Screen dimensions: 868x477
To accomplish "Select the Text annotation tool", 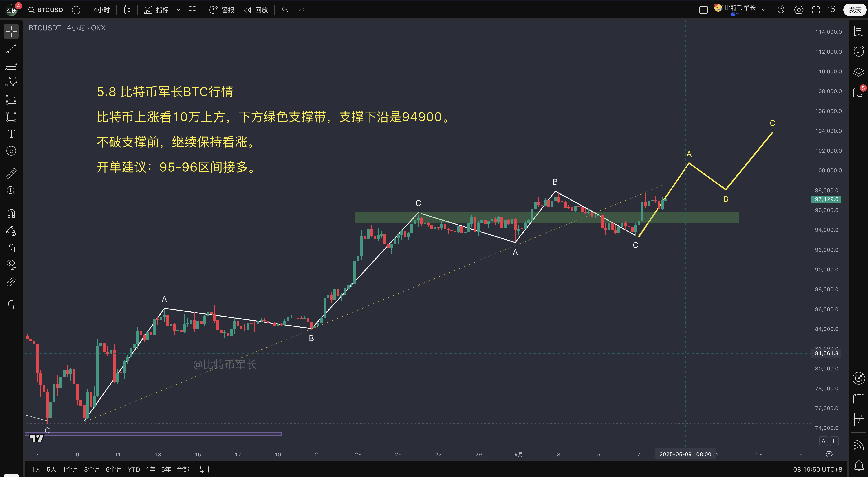I will coord(11,134).
